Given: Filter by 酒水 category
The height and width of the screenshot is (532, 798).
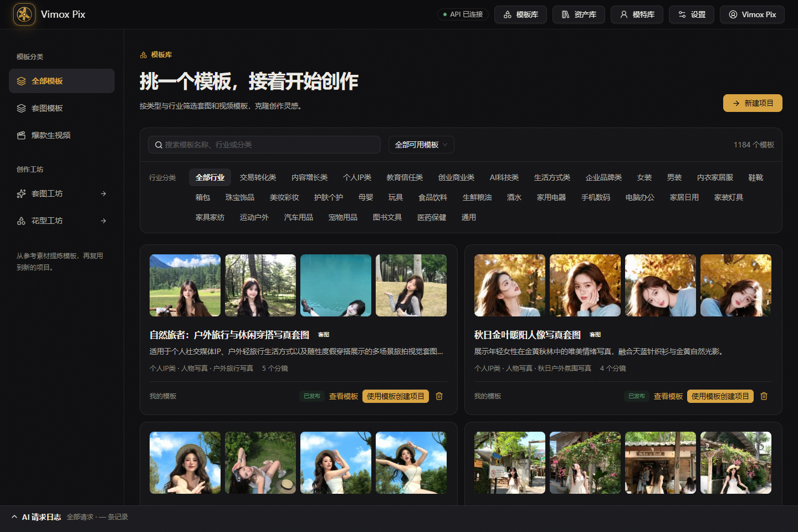Looking at the screenshot, I should (x=514, y=197).
